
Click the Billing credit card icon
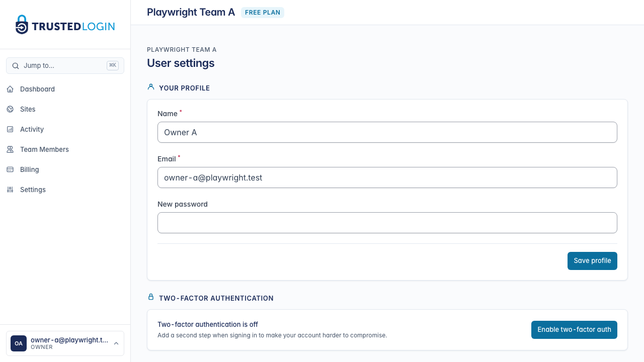[10, 169]
